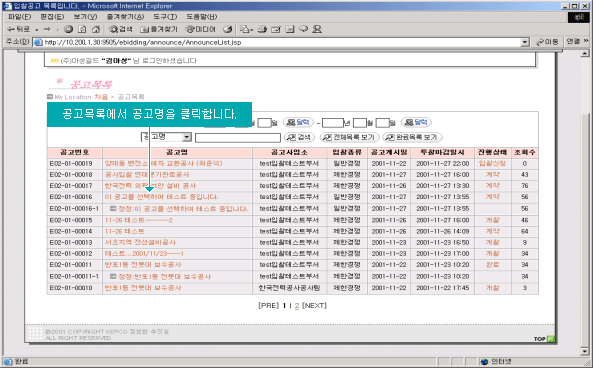Open the back button history dropdown arrow
This screenshot has height=372, width=593.
(x=37, y=29)
